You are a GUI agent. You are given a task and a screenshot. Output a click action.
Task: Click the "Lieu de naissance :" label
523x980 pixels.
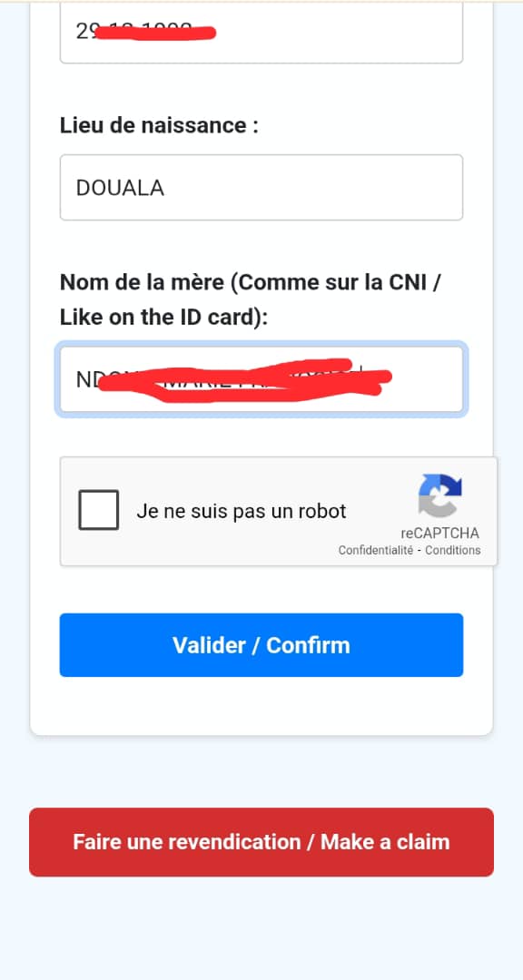click(160, 125)
